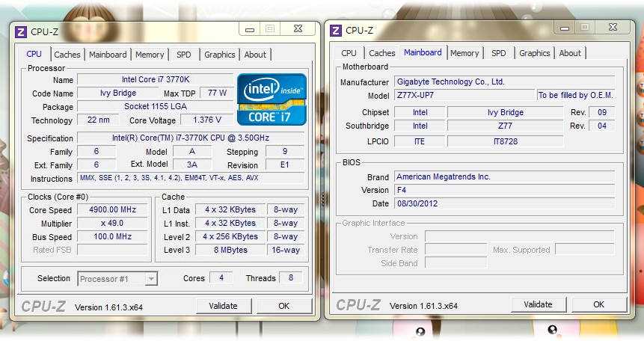
Task: Select the CPU tab in left window
Action: tap(34, 55)
